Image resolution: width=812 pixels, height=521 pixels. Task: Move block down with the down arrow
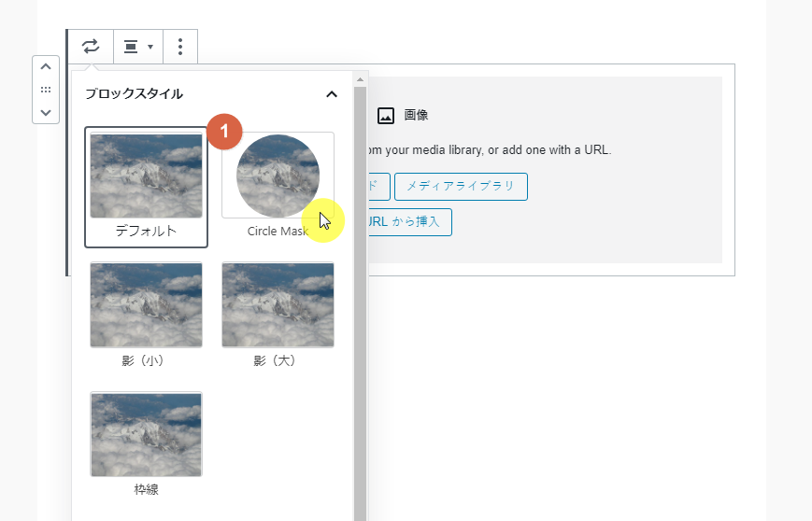[46, 112]
